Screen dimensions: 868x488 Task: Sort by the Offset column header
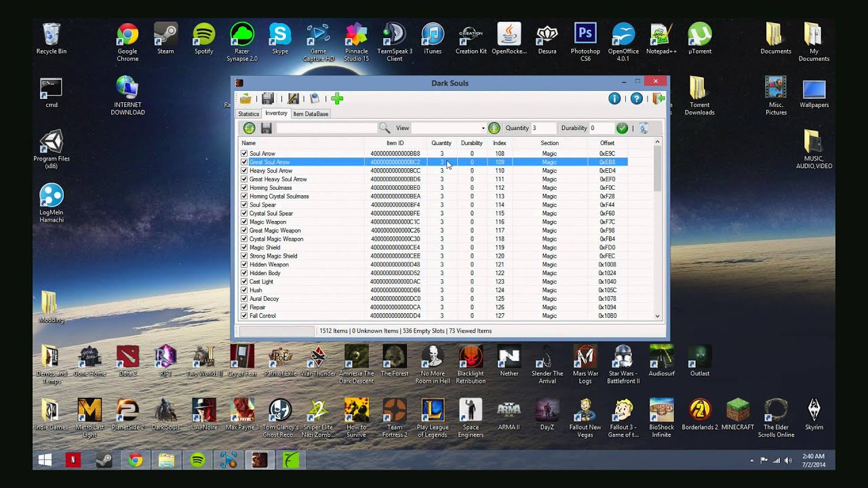pyautogui.click(x=607, y=143)
